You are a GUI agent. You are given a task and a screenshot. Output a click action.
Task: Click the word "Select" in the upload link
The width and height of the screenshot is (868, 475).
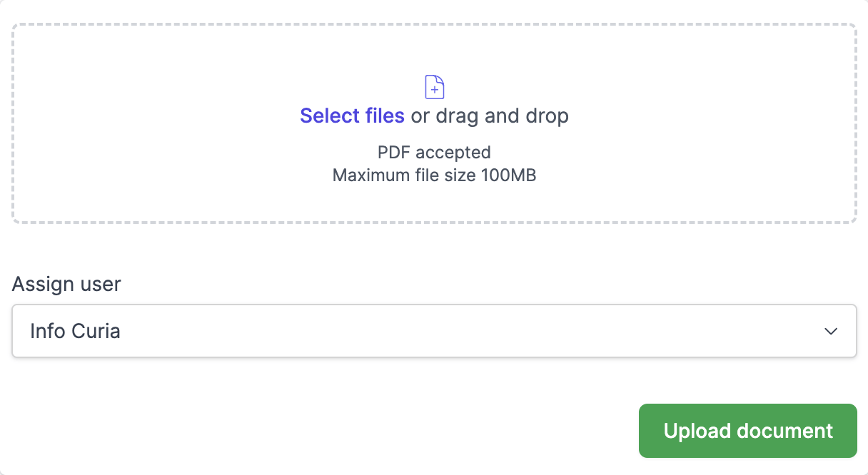(x=331, y=116)
